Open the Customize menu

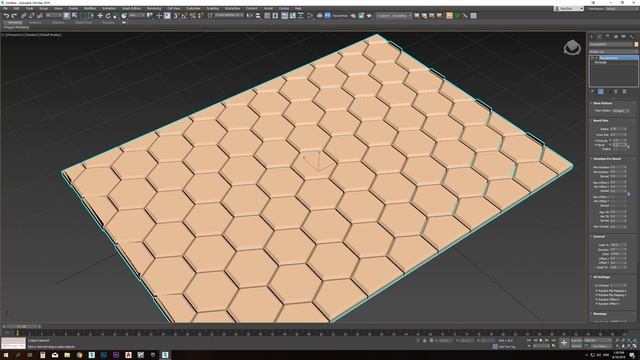(193, 8)
